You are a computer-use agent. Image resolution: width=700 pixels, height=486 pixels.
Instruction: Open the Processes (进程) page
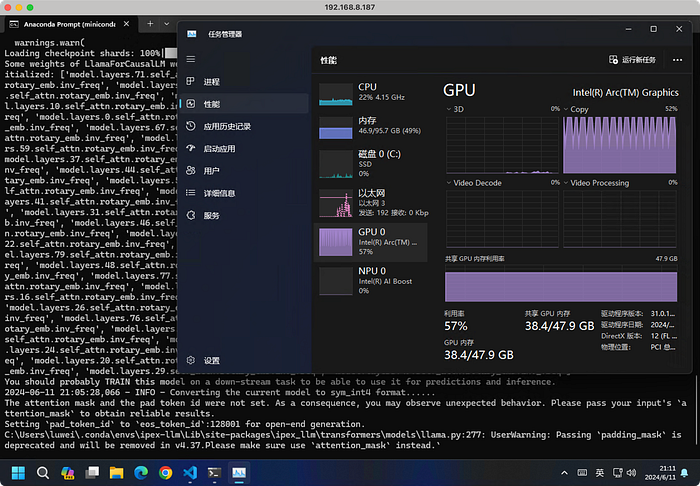[x=245, y=82]
